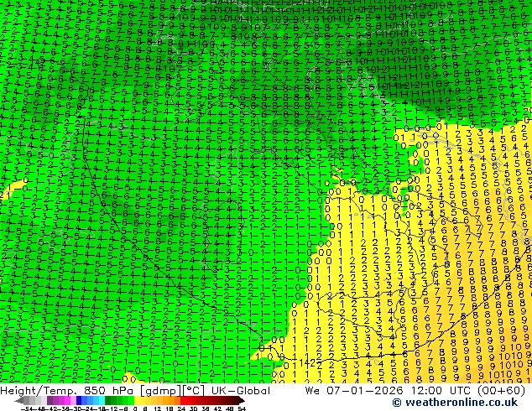Pick the dark purple swatch above the -42 label

[50, 400]
